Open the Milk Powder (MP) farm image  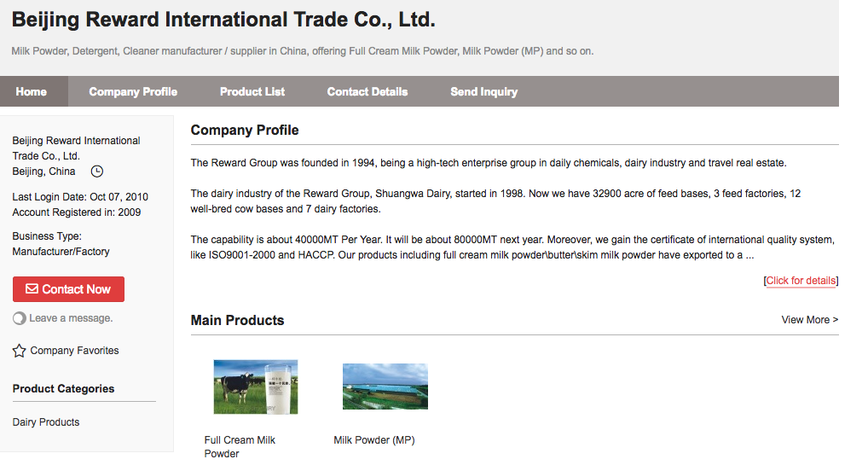385,387
